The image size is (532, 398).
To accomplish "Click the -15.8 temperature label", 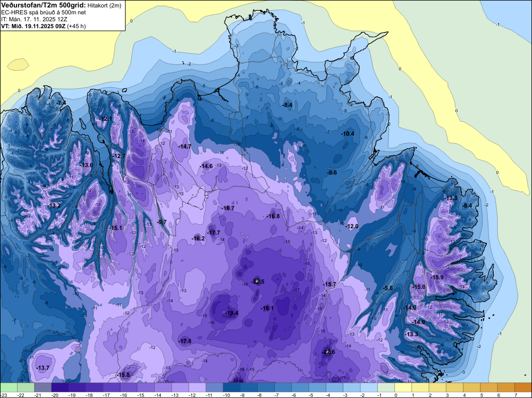I will click(x=123, y=375).
